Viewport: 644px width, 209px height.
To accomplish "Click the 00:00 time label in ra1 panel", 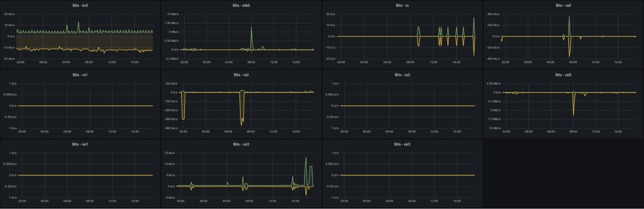I will click(x=44, y=131).
